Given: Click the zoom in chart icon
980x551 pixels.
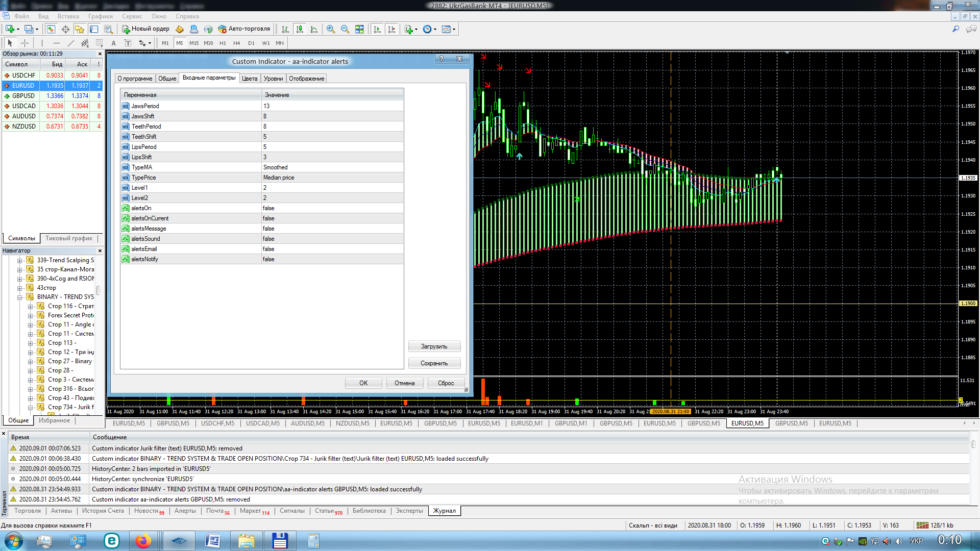Looking at the screenshot, I should 331,29.
